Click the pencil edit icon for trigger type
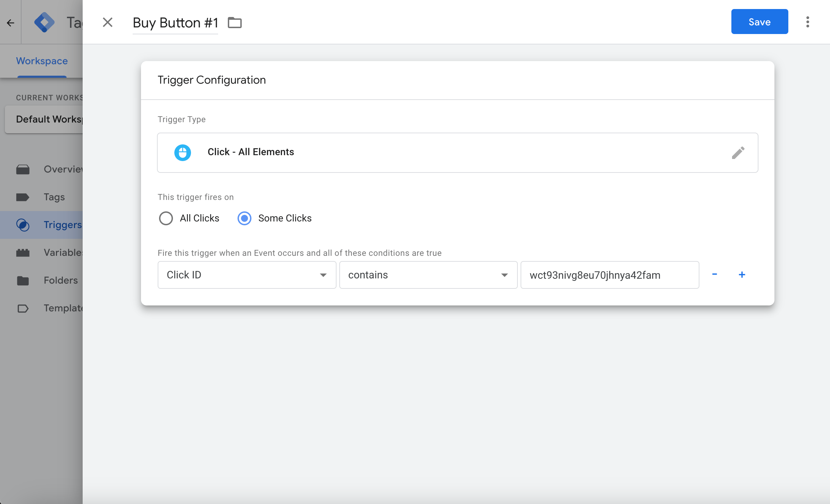Image resolution: width=830 pixels, height=504 pixels. click(738, 153)
